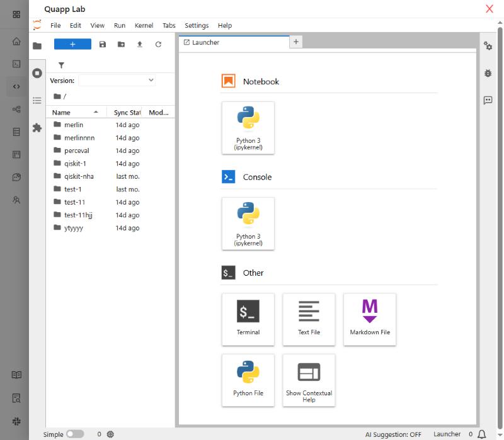Open the workflow diagram icon in left rail
504x440 pixels.
point(16,109)
